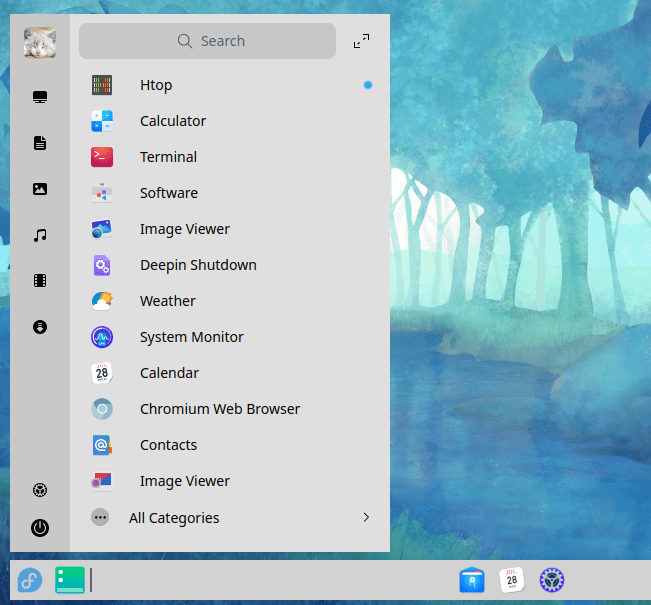
Task: Open Documents from the sidebar page icon
Action: (x=40, y=143)
